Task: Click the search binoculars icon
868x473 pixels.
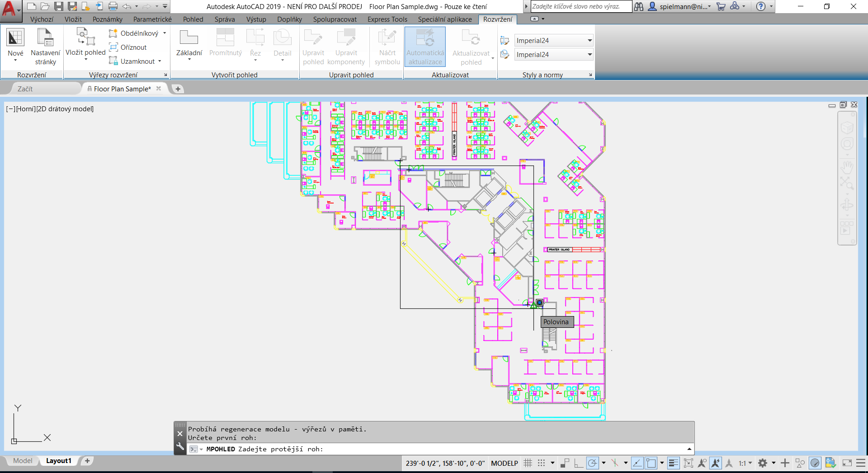Action: 638,6
